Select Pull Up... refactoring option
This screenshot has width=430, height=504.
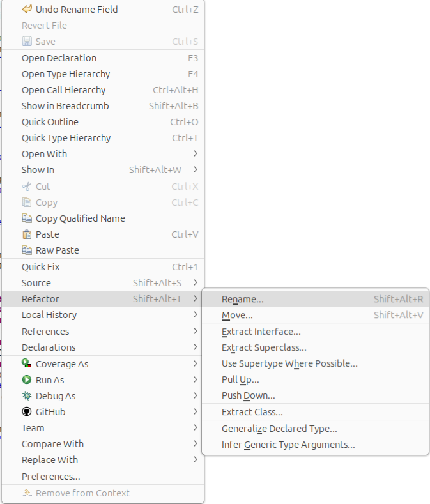[240, 379]
